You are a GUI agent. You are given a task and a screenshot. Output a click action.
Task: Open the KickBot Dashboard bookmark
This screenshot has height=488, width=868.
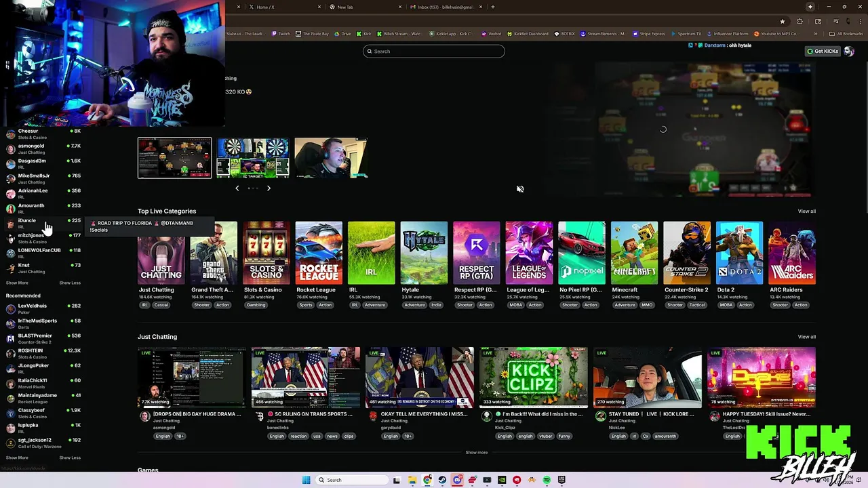click(527, 34)
